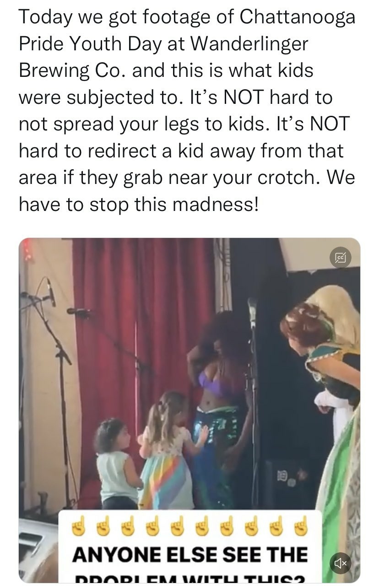
Task: Unmute the video with the speaker icon
Action: coord(340,563)
